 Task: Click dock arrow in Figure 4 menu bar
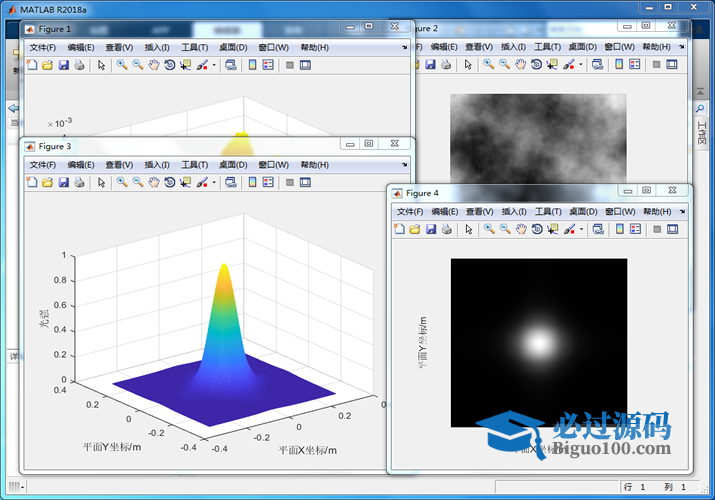[682, 211]
